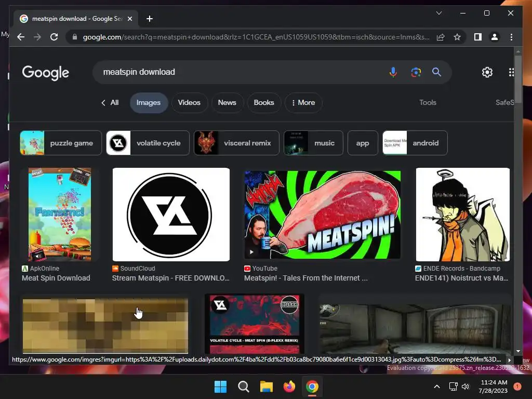Filter by the puzzle game chip
532x399 pixels.
pyautogui.click(x=61, y=143)
